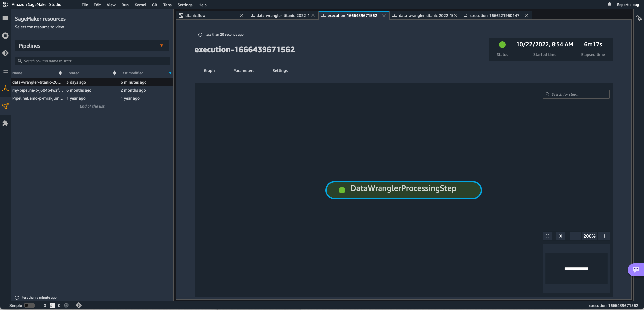Refresh the pipelines list at panel bottom
Image resolution: width=644 pixels, height=310 pixels.
pos(17,298)
